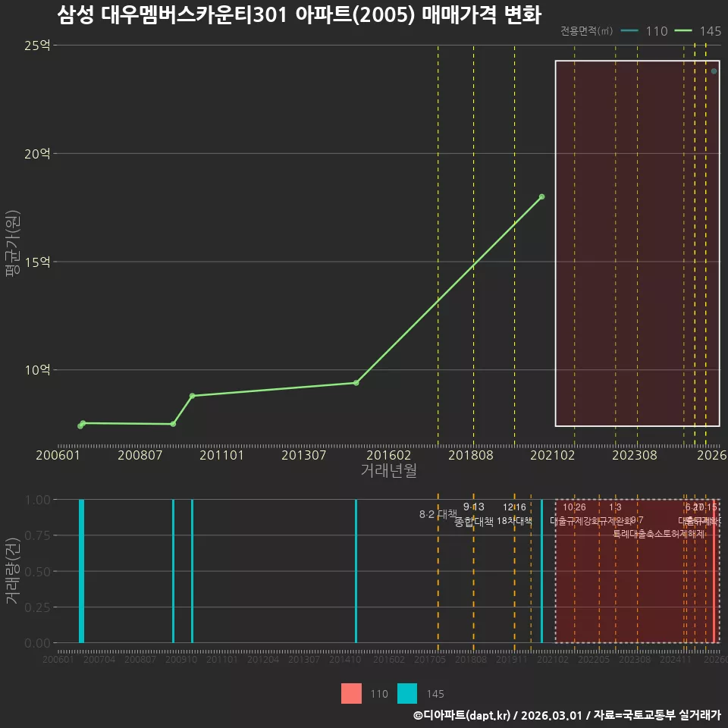
Task: Click 201410 on the volume chart axis
Action: (345, 659)
